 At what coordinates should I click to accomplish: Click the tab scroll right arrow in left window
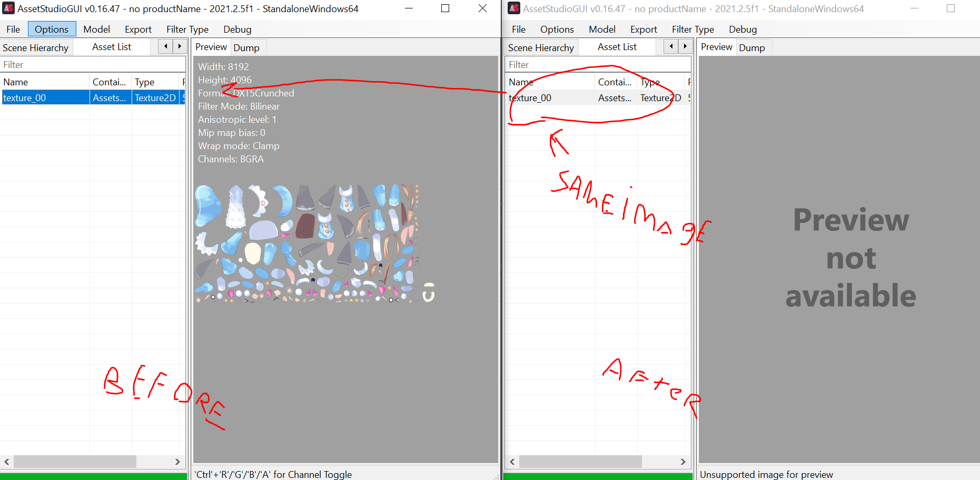tap(180, 46)
